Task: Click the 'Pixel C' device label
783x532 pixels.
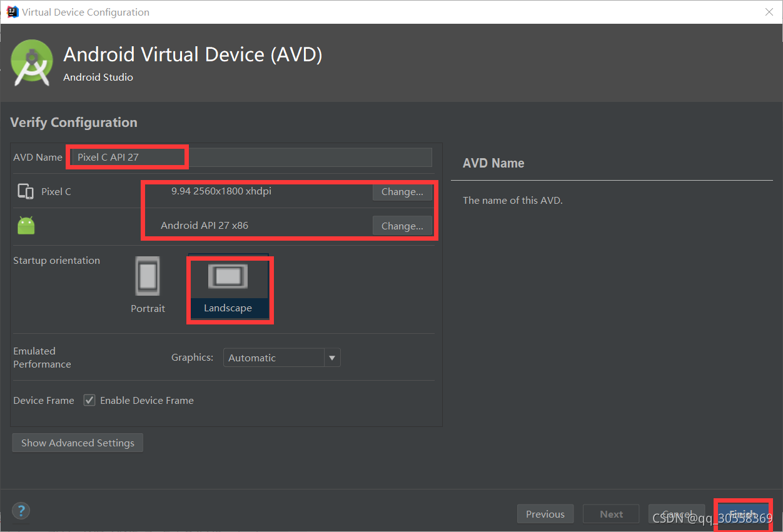Action: pos(56,192)
